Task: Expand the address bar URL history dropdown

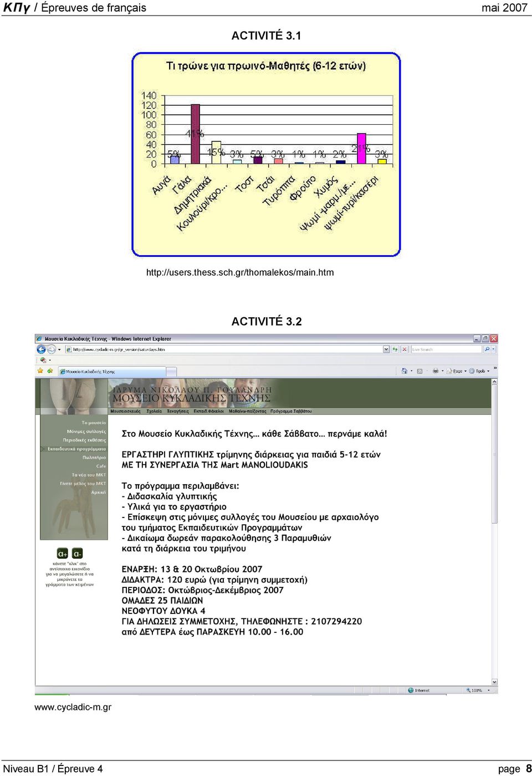Action: pos(386,349)
